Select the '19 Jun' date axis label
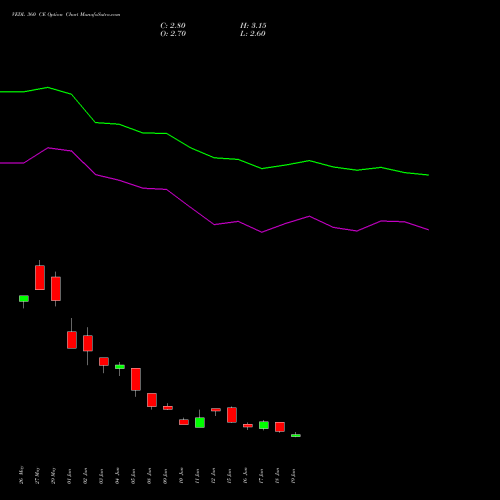 (294, 476)
